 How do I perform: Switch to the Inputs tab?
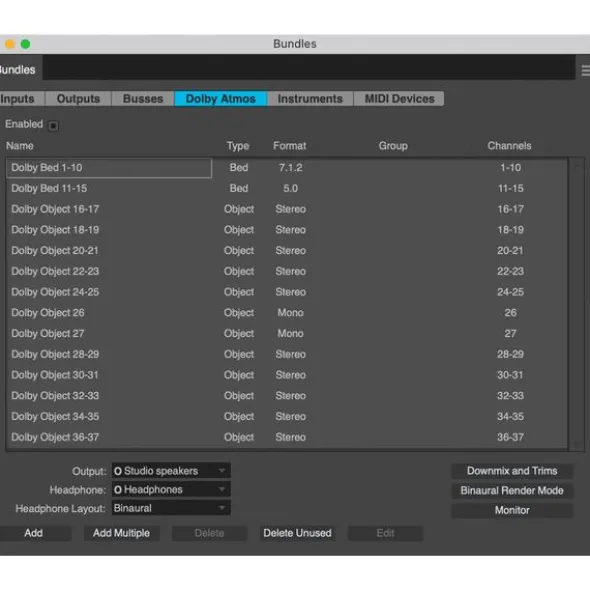pyautogui.click(x=22, y=99)
